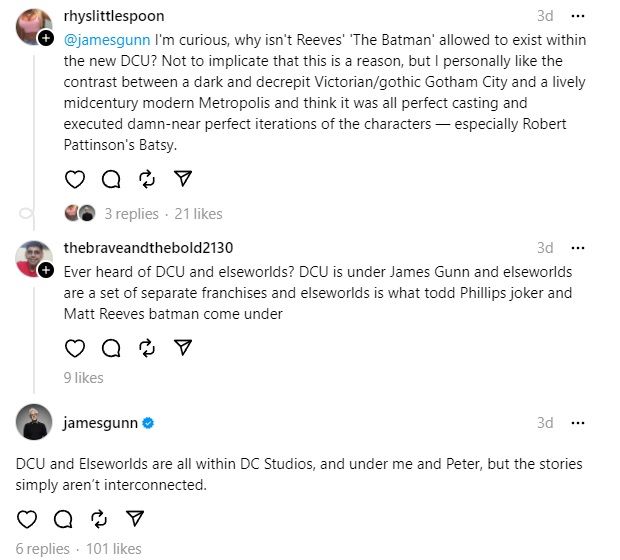The width and height of the screenshot is (620, 560).
Task: Repost rhyslittlespoon's post
Action: coord(147,179)
